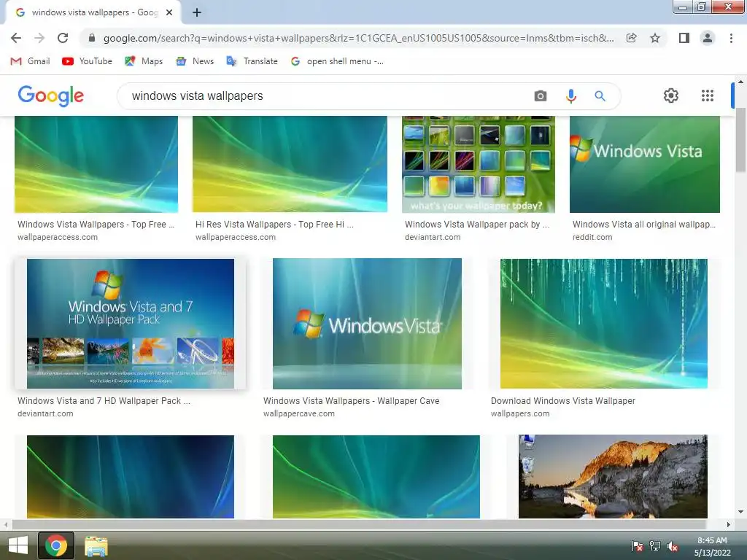Open the Maps bookmark
Image resolution: width=747 pixels, height=560 pixels.
tap(144, 61)
